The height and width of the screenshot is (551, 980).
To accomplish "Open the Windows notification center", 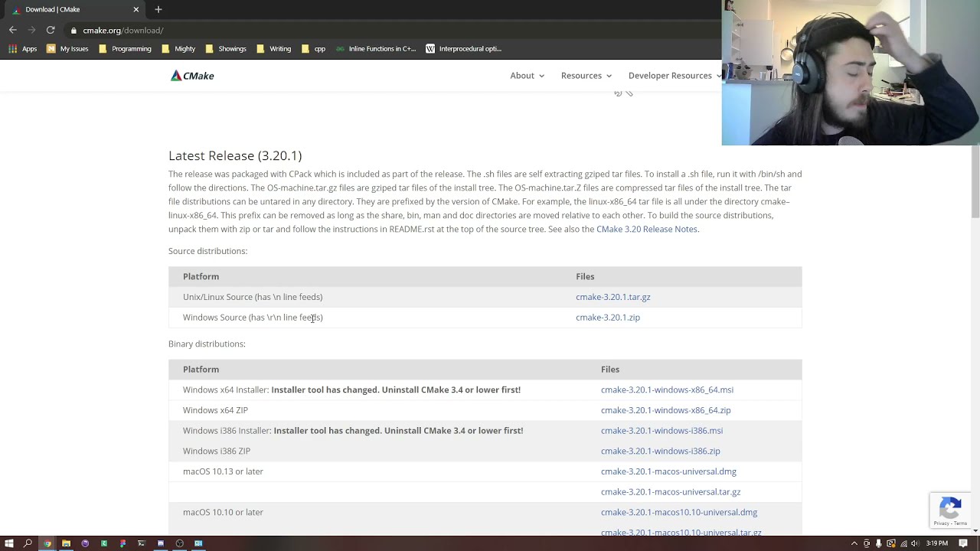I will 963,543.
